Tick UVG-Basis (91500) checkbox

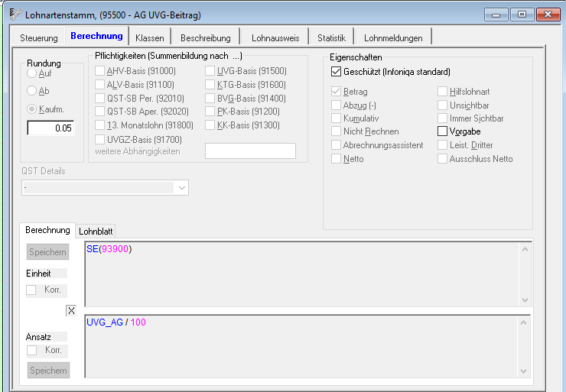[210, 71]
